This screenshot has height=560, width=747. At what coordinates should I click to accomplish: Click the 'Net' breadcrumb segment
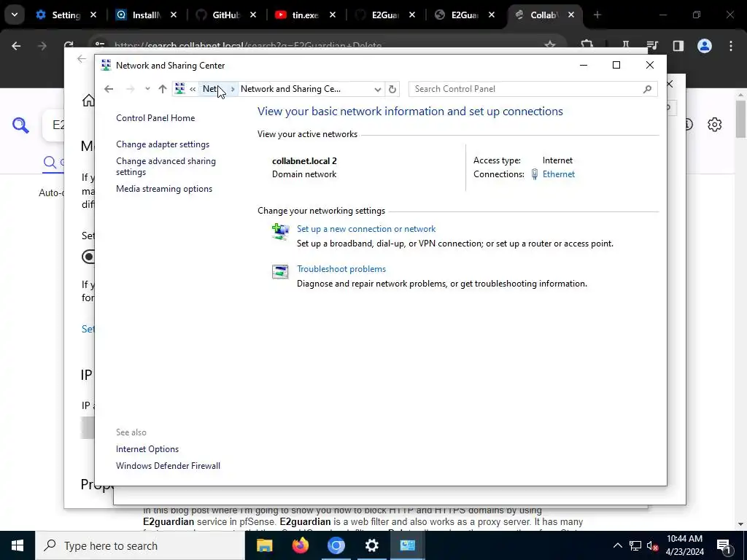pos(210,89)
